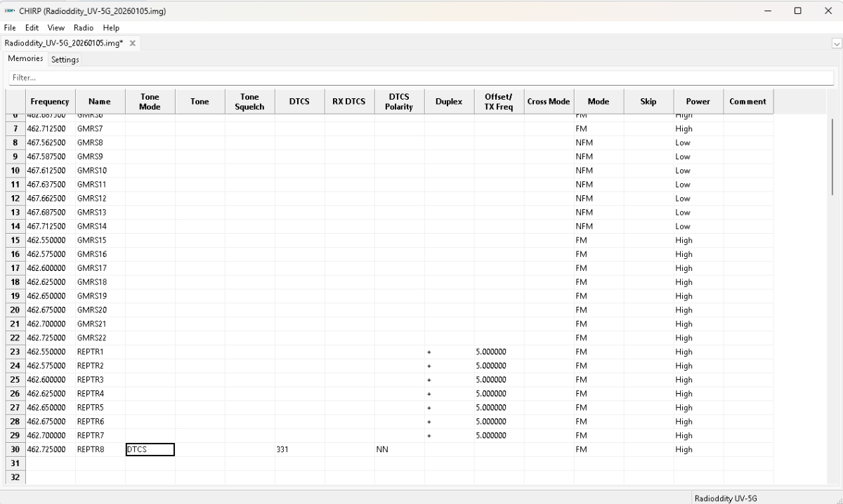The image size is (843, 504).
Task: Click the Frequency column header
Action: click(x=50, y=102)
